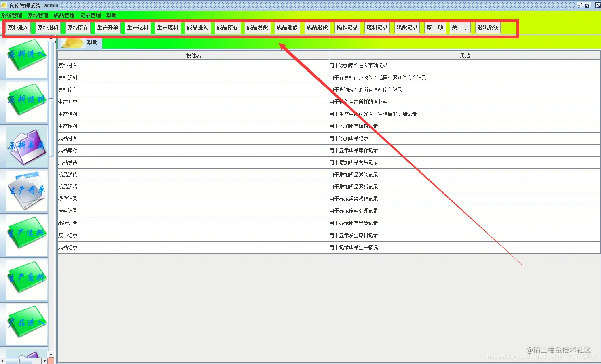Click 退出系统 toolbar button
The width and height of the screenshot is (601, 364).
(x=488, y=27)
